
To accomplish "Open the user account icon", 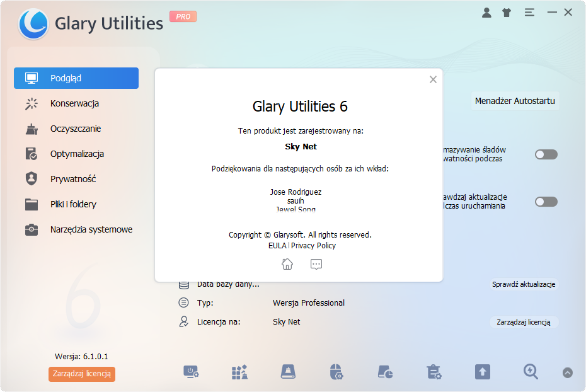I will (486, 13).
